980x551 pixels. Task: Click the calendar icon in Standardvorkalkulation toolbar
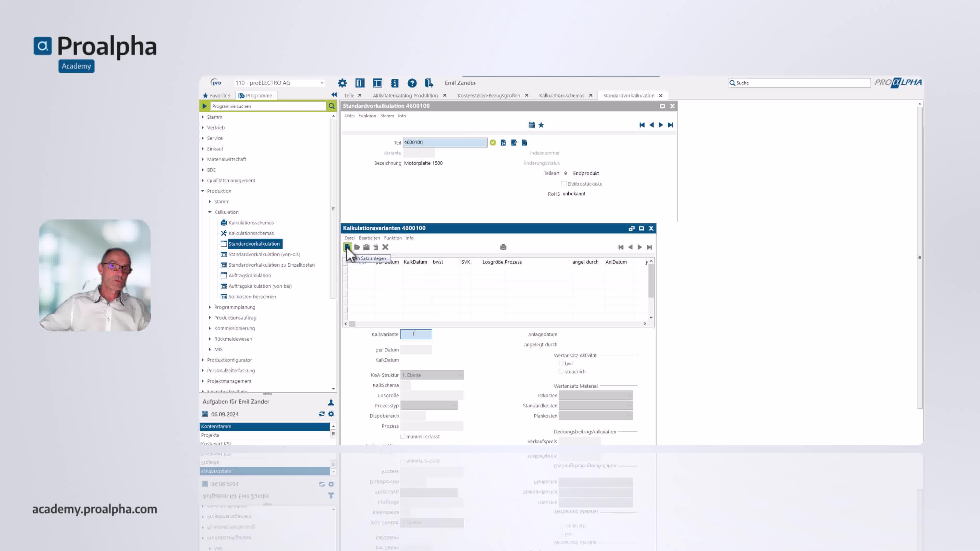tap(531, 125)
